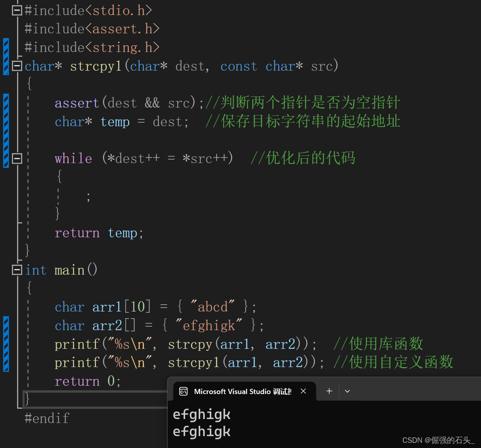This screenshot has height=448, width=481.
Task: Click the return 0 statement
Action: point(88,381)
